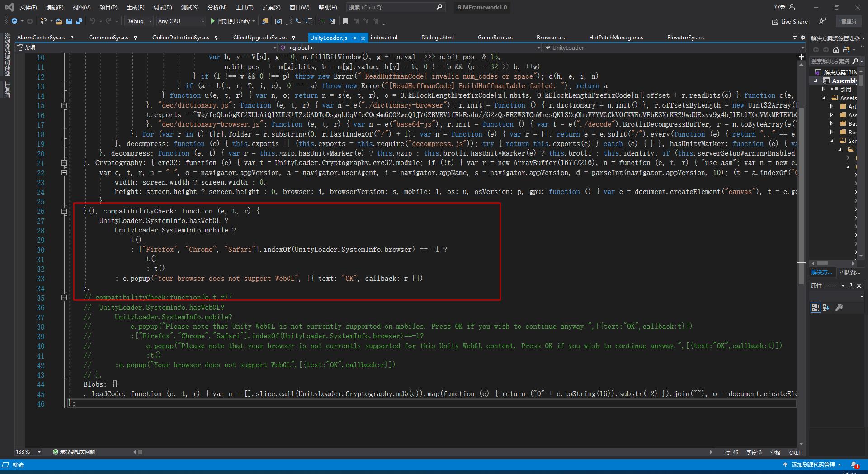The height and width of the screenshot is (474, 868).
Task: Toggle a bookmark with the bookmark icon
Action: tap(345, 21)
